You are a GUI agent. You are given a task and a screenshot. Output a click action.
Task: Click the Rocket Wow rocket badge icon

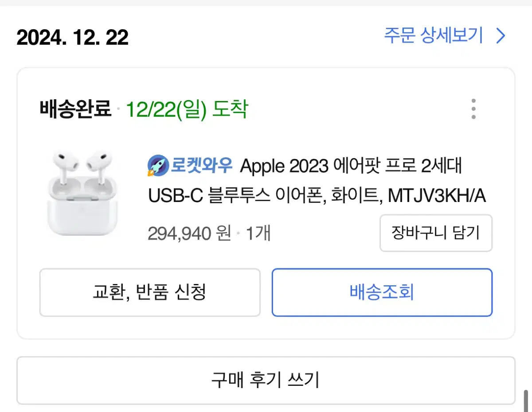[x=157, y=166]
